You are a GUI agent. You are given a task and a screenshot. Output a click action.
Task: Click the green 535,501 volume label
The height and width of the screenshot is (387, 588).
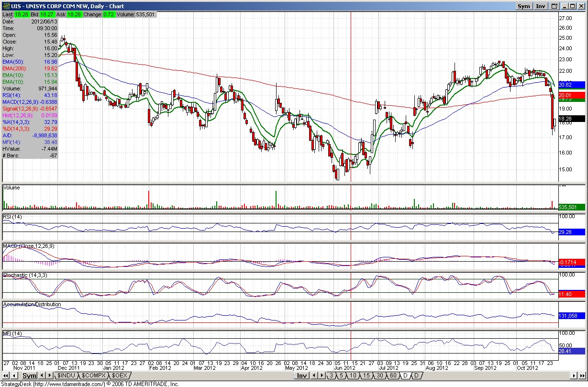[x=572, y=207]
